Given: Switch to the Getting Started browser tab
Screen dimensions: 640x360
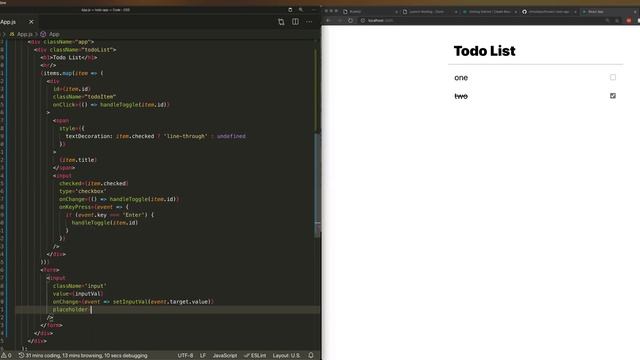Looking at the screenshot, I should pyautogui.click(x=489, y=12).
